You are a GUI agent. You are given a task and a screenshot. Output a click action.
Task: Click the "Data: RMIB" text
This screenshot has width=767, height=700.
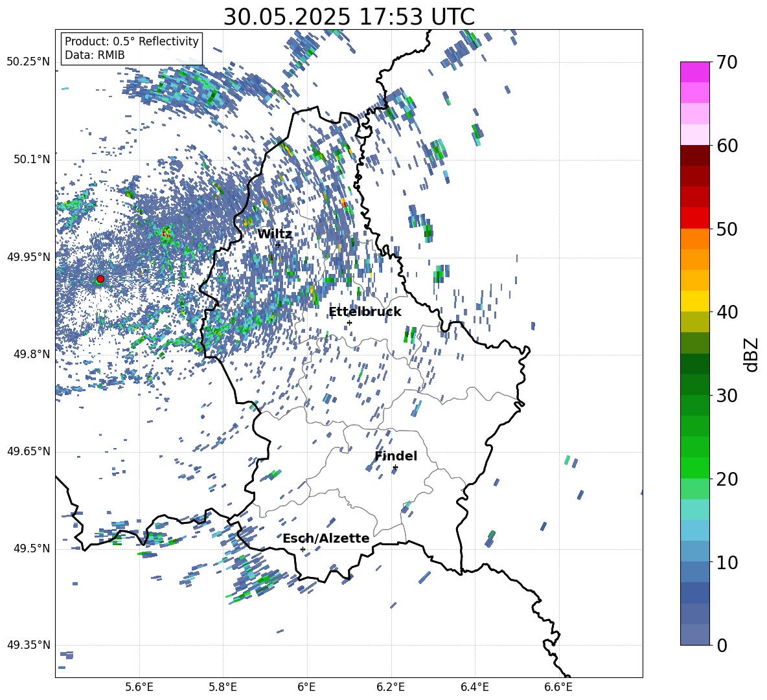(x=95, y=55)
